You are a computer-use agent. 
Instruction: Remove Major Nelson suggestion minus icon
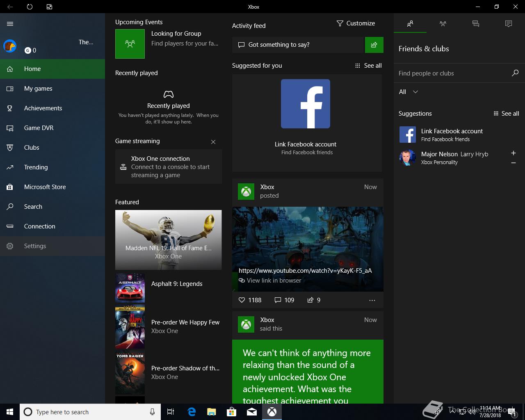514,163
